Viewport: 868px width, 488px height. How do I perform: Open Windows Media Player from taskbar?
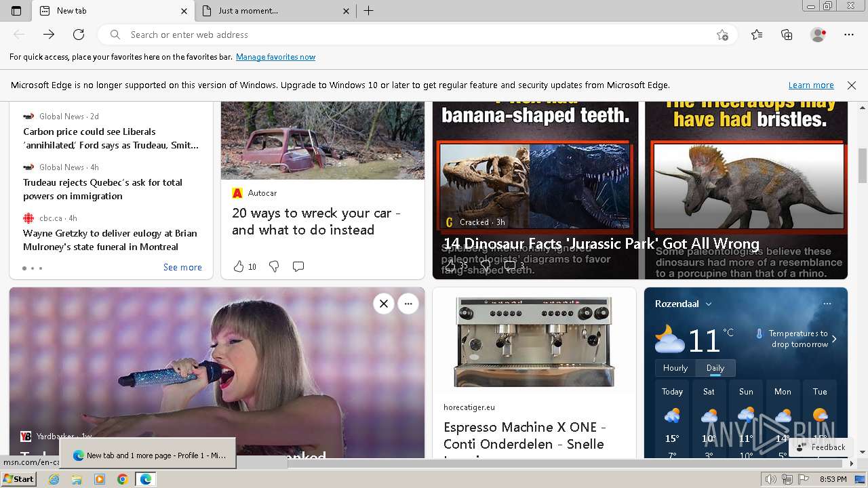click(x=100, y=479)
